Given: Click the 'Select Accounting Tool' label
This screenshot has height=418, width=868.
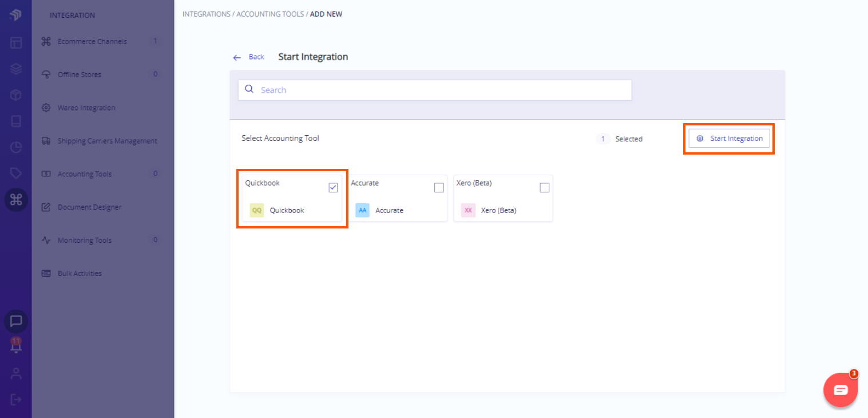Looking at the screenshot, I should [280, 138].
